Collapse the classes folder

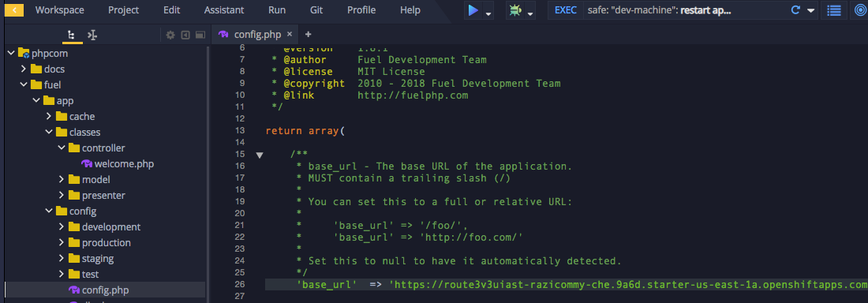click(49, 133)
